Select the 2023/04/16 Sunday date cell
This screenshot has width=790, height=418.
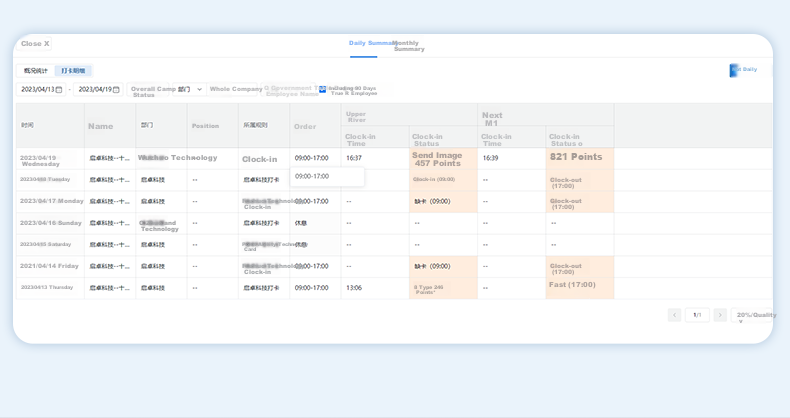click(50, 223)
